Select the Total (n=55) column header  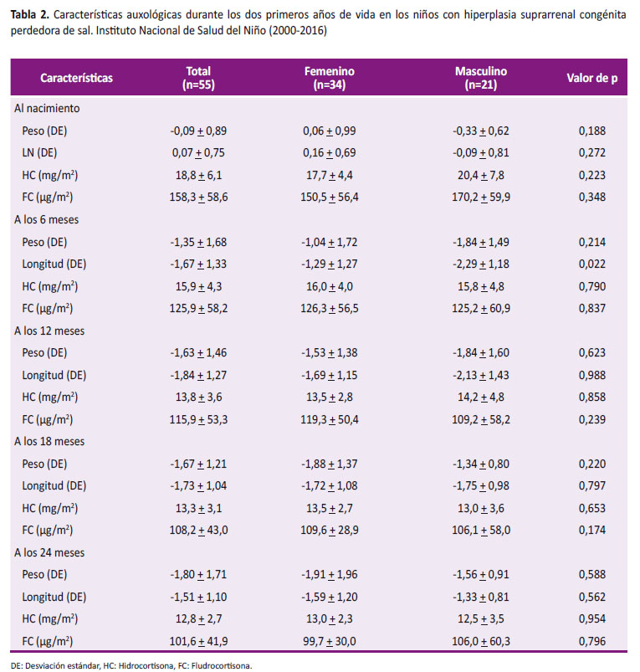tap(198, 78)
